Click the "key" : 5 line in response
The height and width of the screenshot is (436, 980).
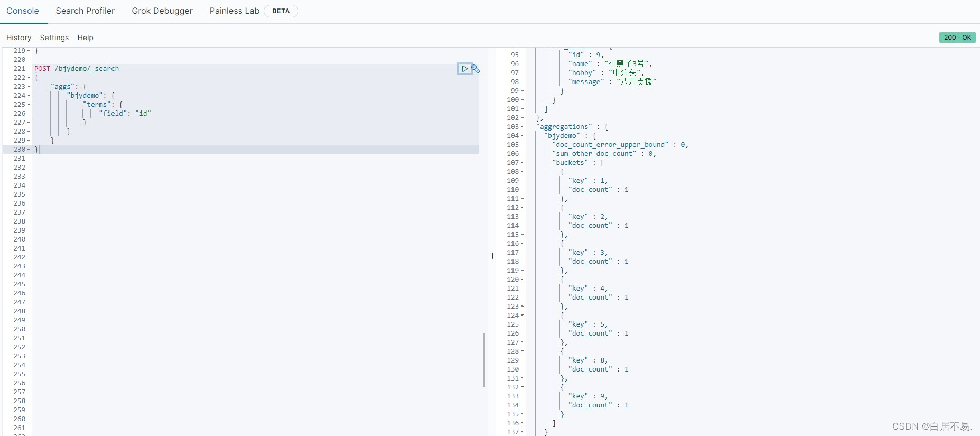588,324
